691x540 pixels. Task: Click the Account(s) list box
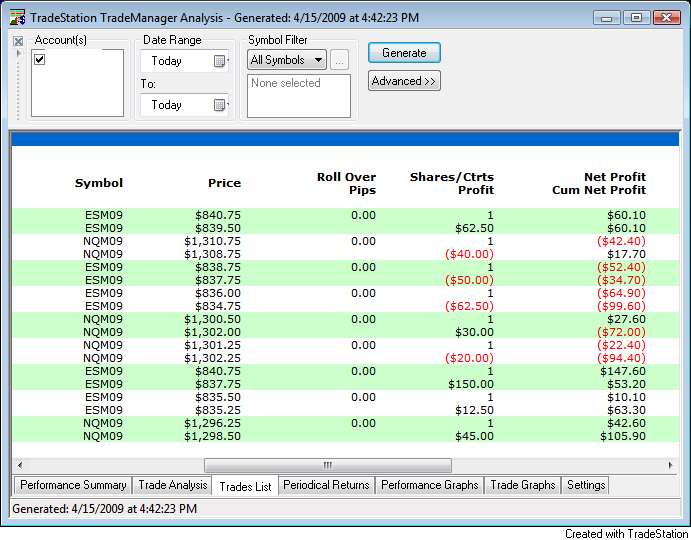tap(78, 83)
